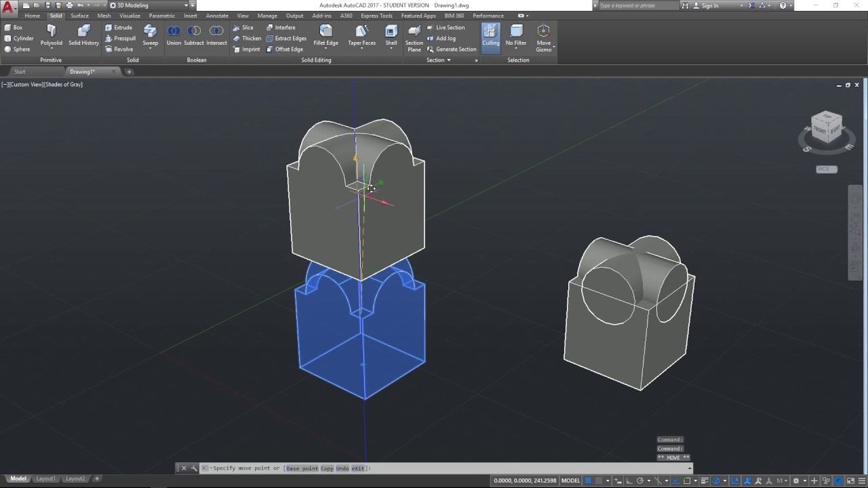Select the Thicken tool
868x488 pixels.
click(247, 39)
